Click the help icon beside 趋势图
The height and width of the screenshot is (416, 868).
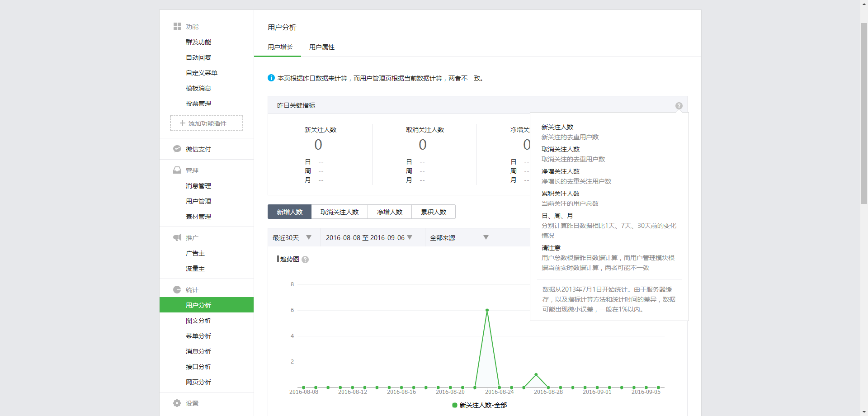coord(305,260)
